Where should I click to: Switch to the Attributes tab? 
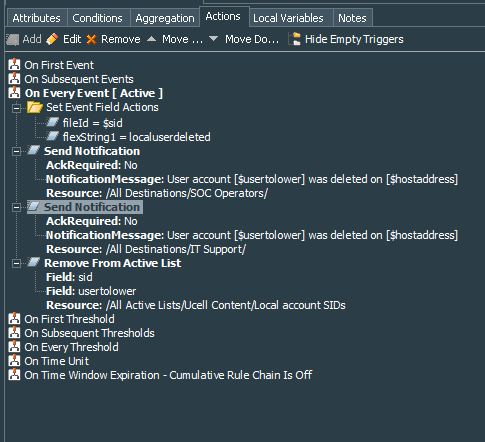click(x=37, y=18)
